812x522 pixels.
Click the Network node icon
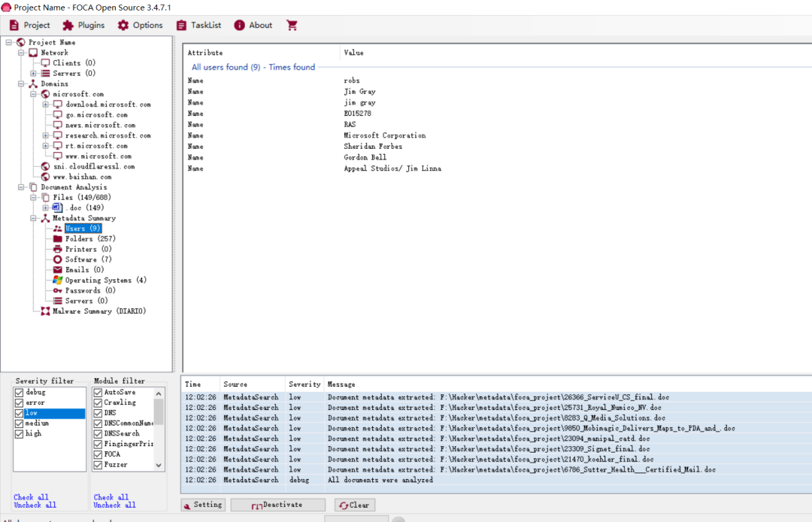(x=33, y=53)
